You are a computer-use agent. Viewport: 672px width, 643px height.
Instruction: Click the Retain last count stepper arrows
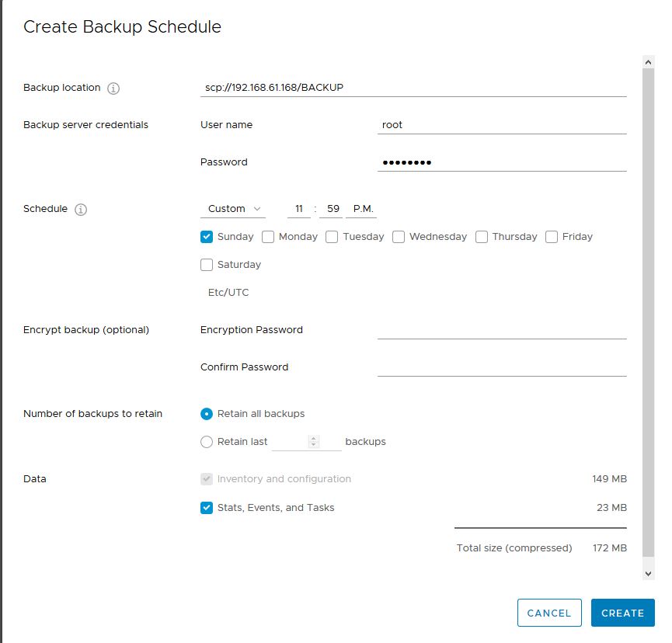point(313,442)
